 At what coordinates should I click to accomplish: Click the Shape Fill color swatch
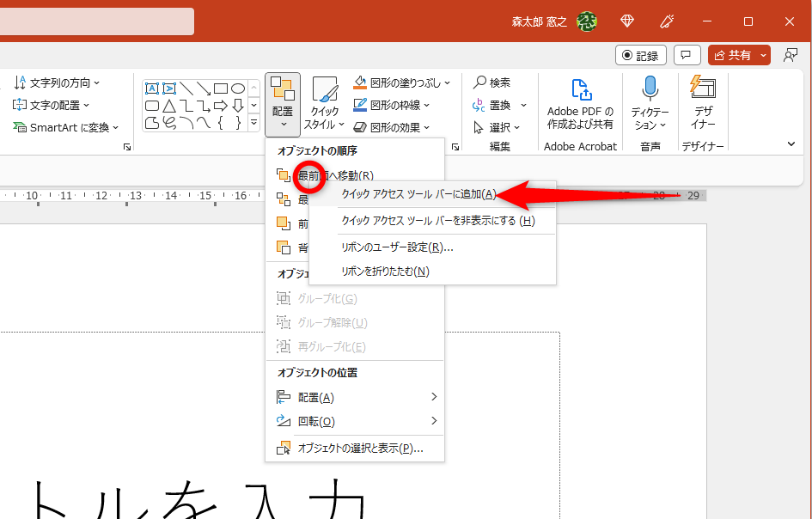[x=360, y=87]
